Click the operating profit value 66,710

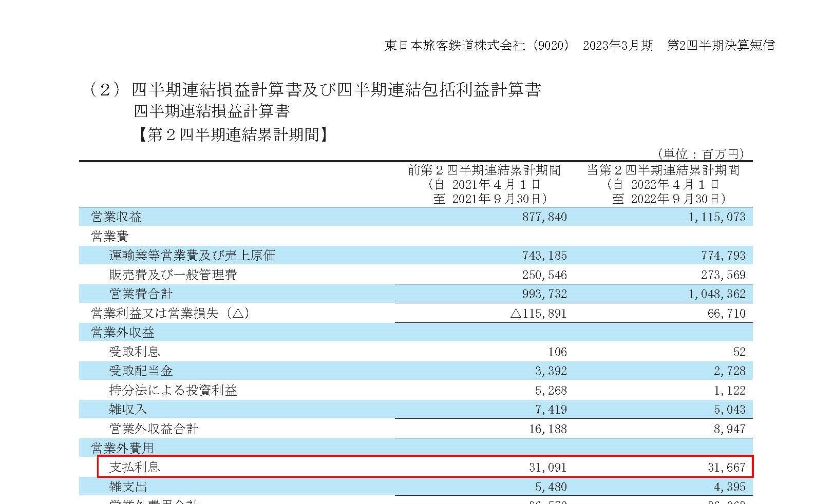(x=726, y=314)
